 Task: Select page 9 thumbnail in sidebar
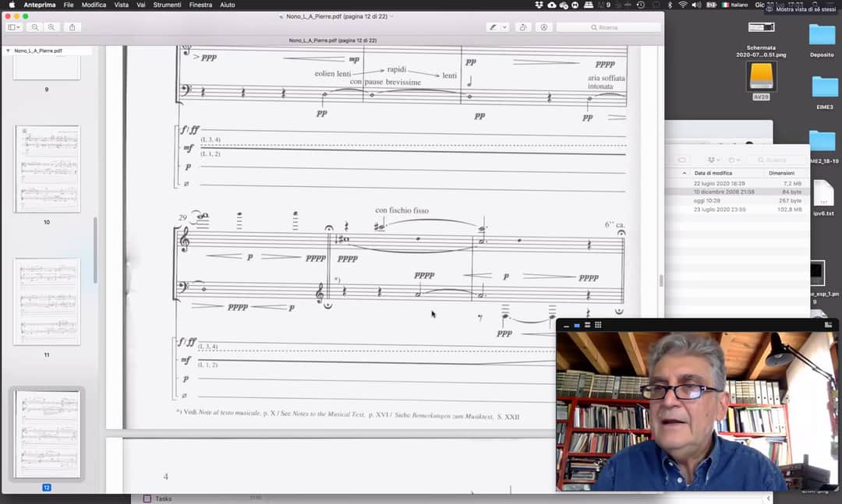(x=47, y=67)
